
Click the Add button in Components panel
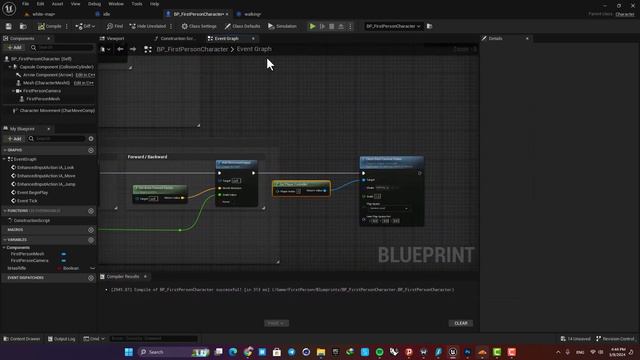pos(14,47)
